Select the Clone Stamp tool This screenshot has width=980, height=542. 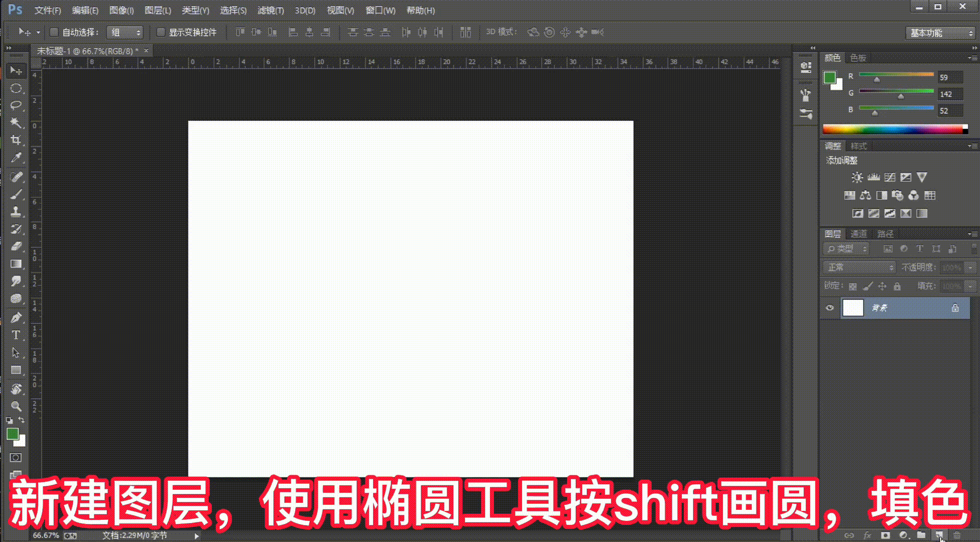tap(16, 211)
